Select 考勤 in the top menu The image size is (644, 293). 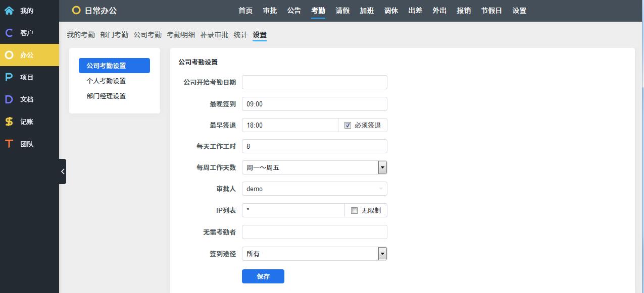(x=318, y=11)
